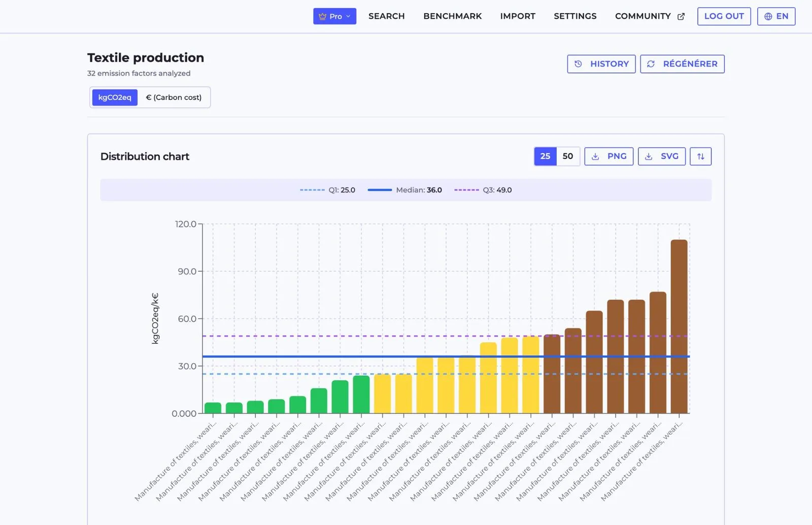Open the Settings page
Screen dimensions: 812x525
tap(575, 16)
